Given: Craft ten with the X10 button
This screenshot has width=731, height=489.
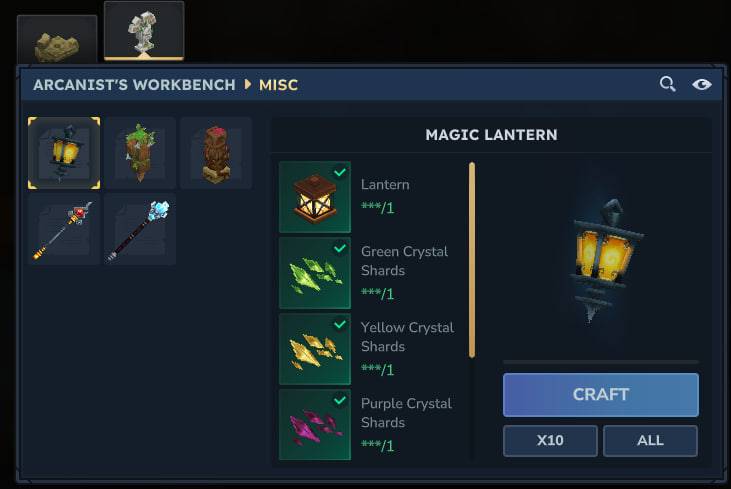Looking at the screenshot, I should [550, 440].
